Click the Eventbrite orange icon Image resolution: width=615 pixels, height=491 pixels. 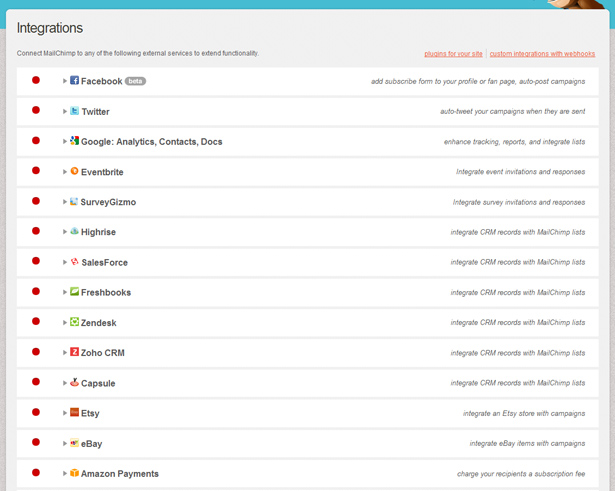(75, 171)
